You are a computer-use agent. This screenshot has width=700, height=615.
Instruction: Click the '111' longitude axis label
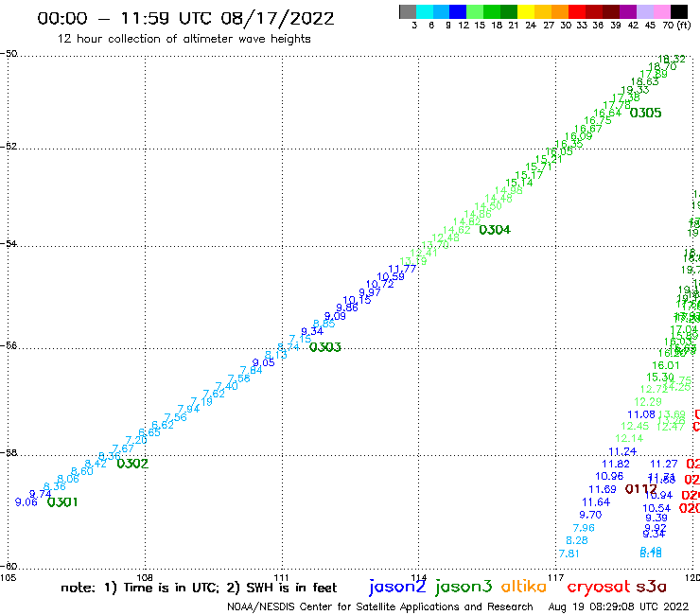(281, 577)
